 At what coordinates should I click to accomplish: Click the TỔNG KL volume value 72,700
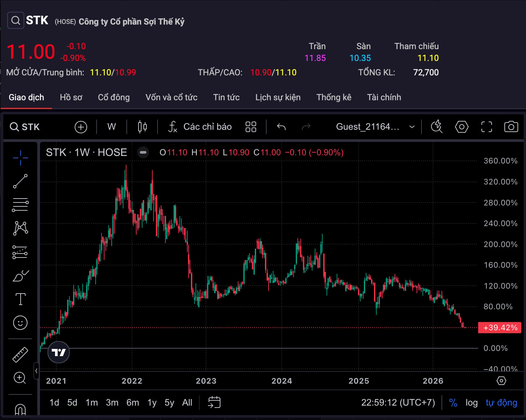click(x=426, y=72)
